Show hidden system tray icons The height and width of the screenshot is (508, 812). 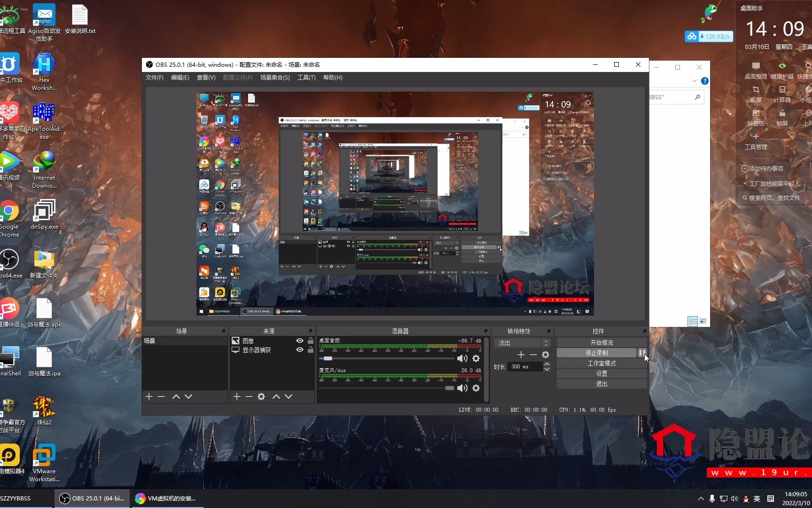coord(701,499)
